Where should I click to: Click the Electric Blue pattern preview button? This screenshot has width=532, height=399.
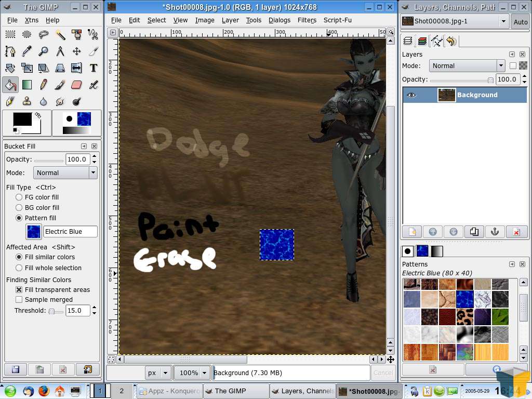coord(34,232)
